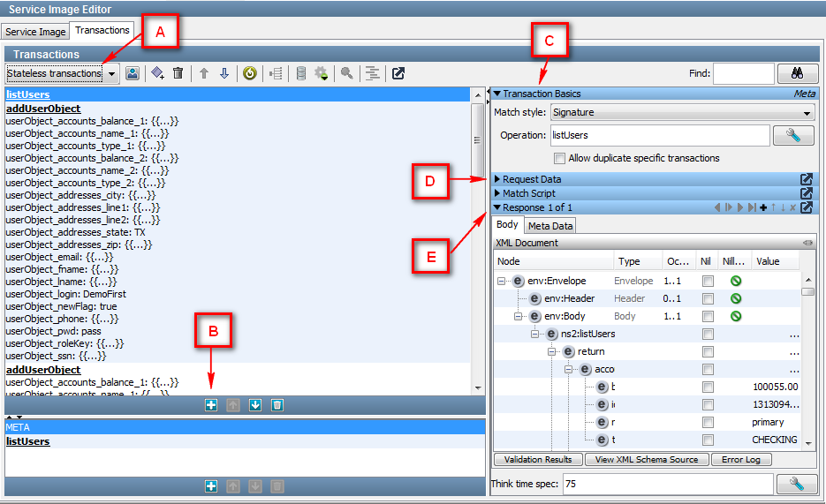This screenshot has width=826, height=504.
Task: Click the gear with green arrow icon
Action: (x=321, y=73)
